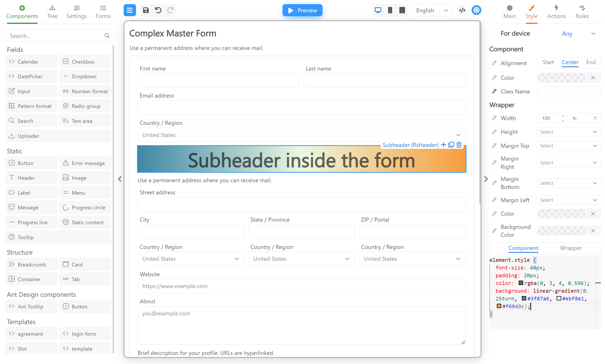Delete the Subheader component via trash icon
Screen dimensions: 605x364
459,145
